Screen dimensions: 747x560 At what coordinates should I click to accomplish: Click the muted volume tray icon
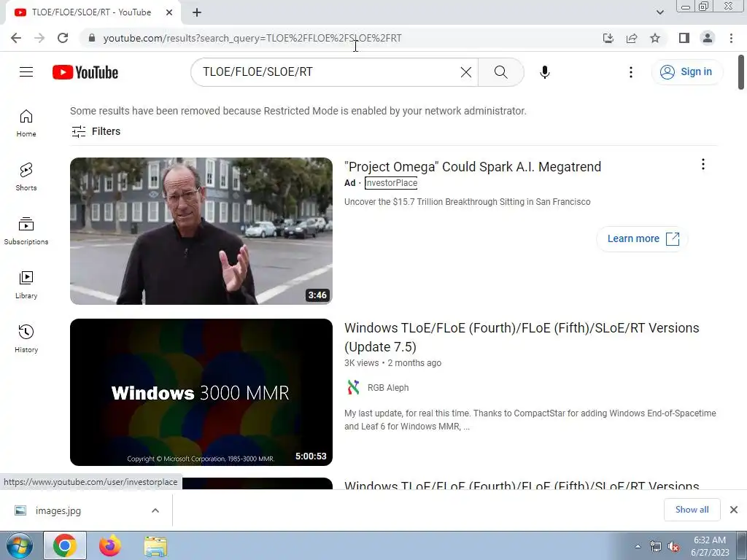pyautogui.click(x=673, y=547)
